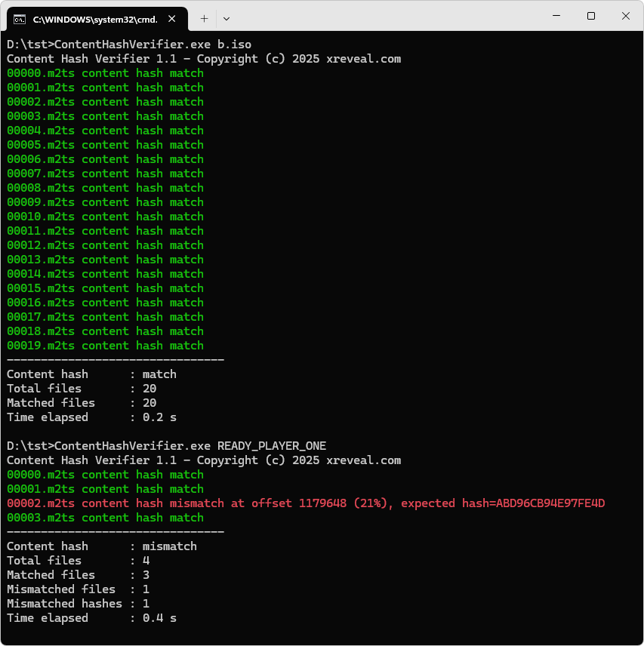Expand the new tab profile dropdown chevron
Image resolution: width=644 pixels, height=646 pixels.
226,18
